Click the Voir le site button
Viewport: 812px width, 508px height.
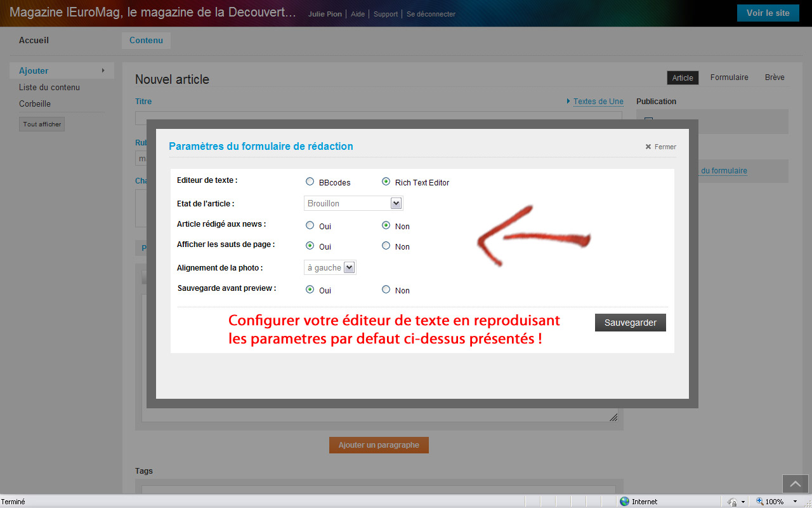click(768, 13)
